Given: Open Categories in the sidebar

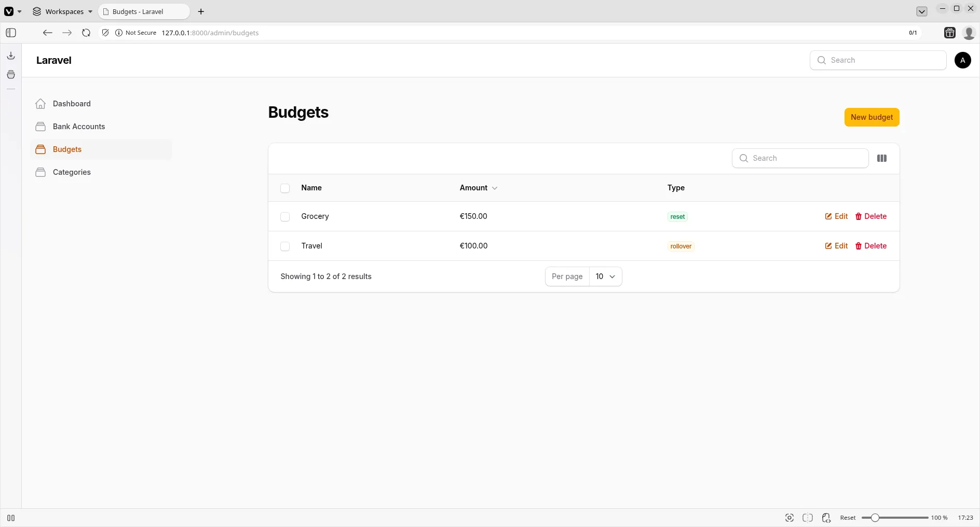Looking at the screenshot, I should [x=71, y=172].
